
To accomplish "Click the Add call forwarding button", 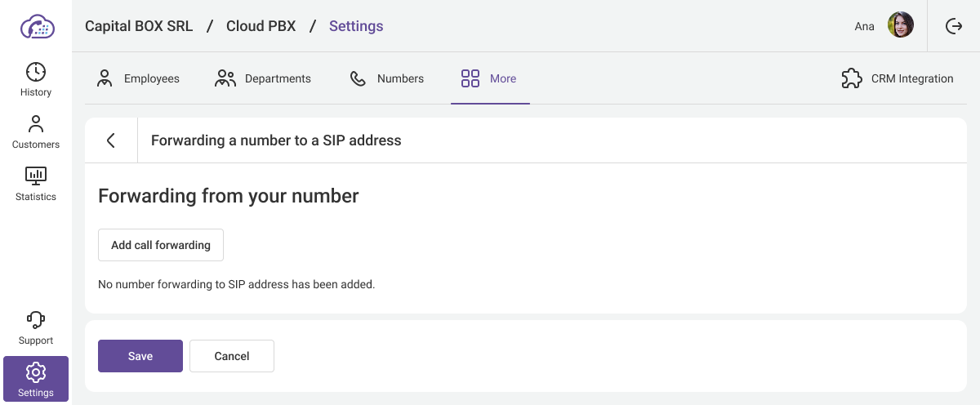I will pyautogui.click(x=161, y=245).
